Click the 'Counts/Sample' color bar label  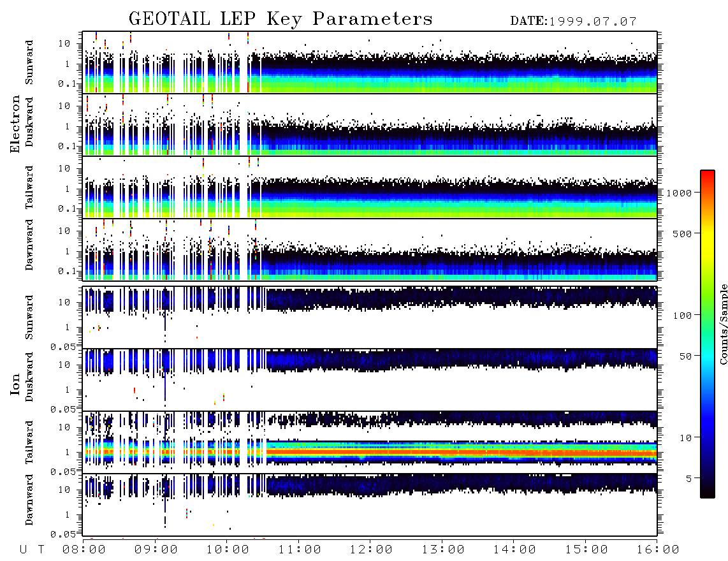[x=723, y=324]
